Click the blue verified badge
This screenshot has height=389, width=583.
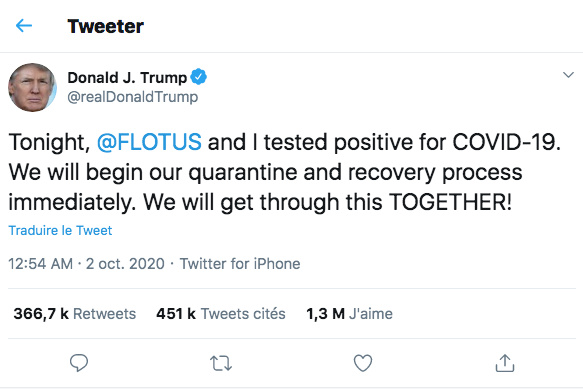click(199, 77)
